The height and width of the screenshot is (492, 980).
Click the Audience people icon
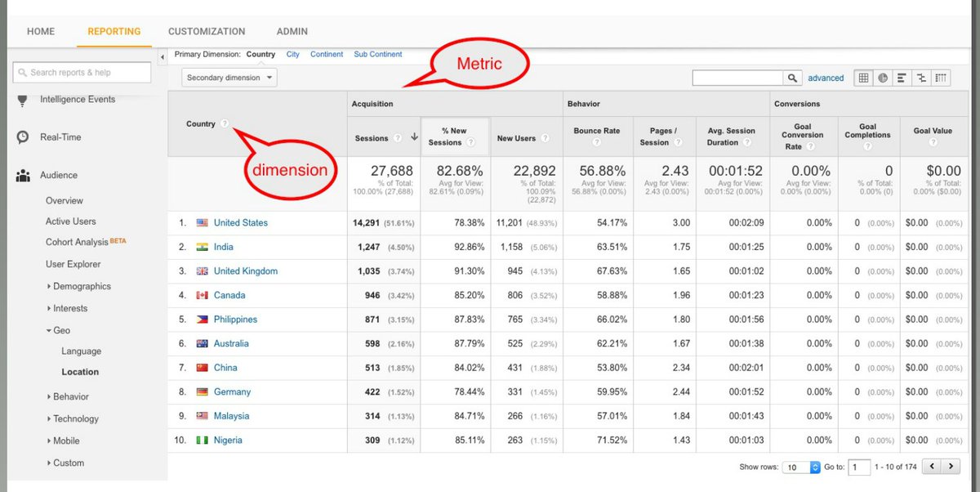23,175
